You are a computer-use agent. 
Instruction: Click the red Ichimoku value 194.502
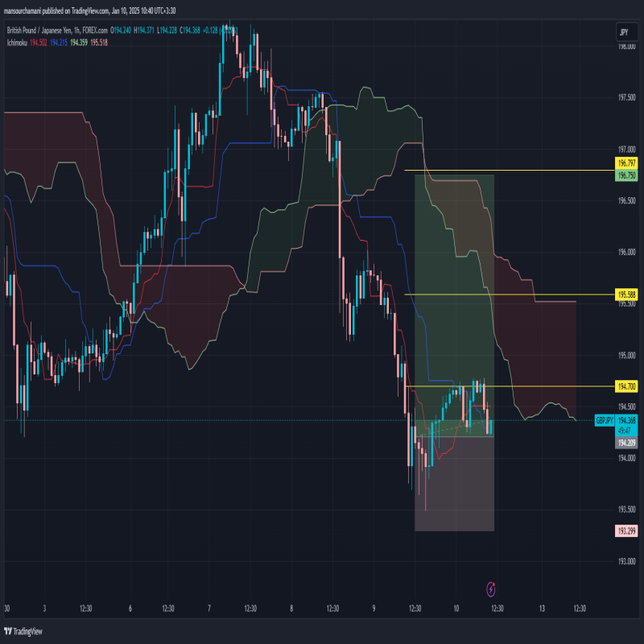(39, 41)
